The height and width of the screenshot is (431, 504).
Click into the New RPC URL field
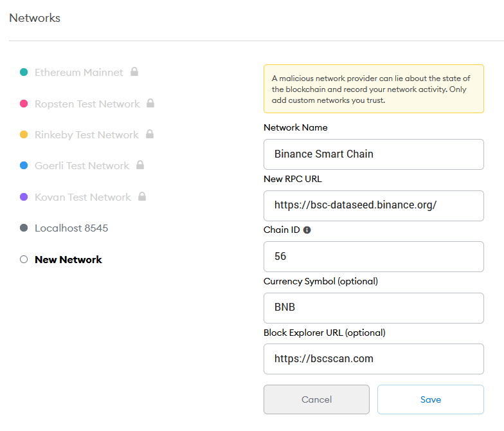(373, 206)
